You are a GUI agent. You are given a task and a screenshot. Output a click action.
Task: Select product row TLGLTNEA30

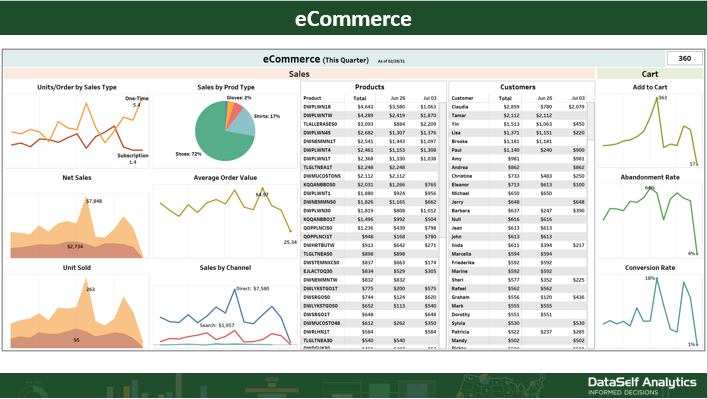pyautogui.click(x=370, y=340)
